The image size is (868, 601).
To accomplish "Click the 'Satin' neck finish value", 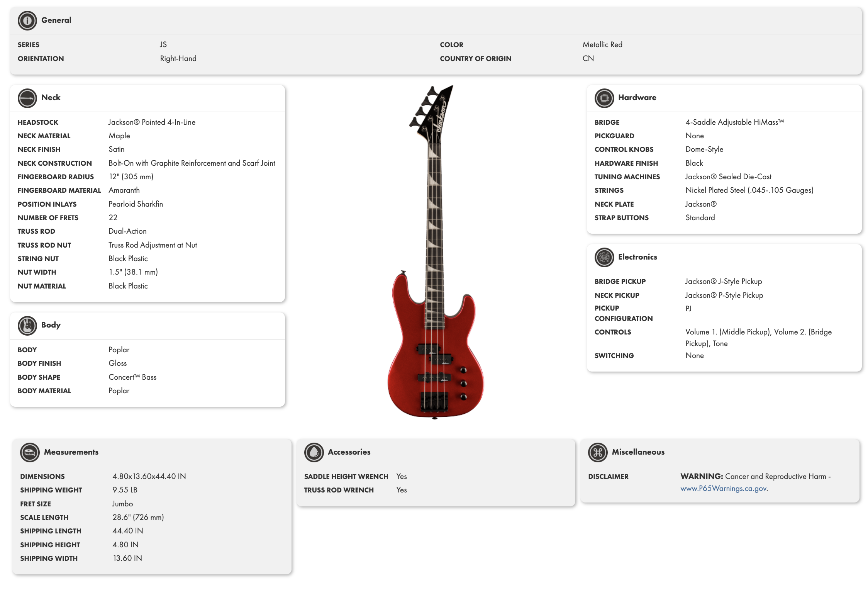I will click(x=117, y=149).
